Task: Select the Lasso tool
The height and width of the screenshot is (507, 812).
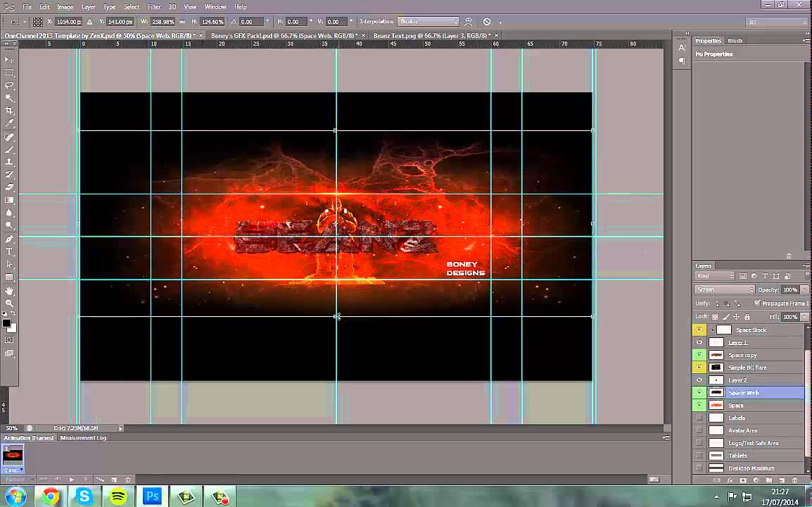Action: click(x=9, y=85)
